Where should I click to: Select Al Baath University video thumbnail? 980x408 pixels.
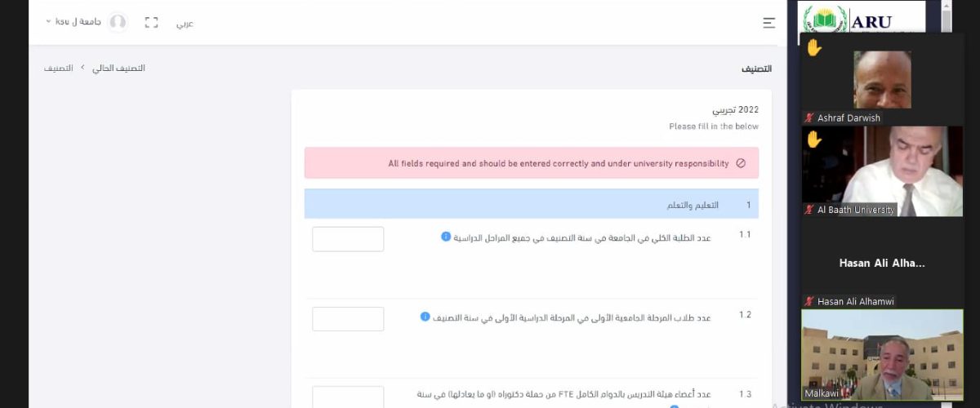882,170
